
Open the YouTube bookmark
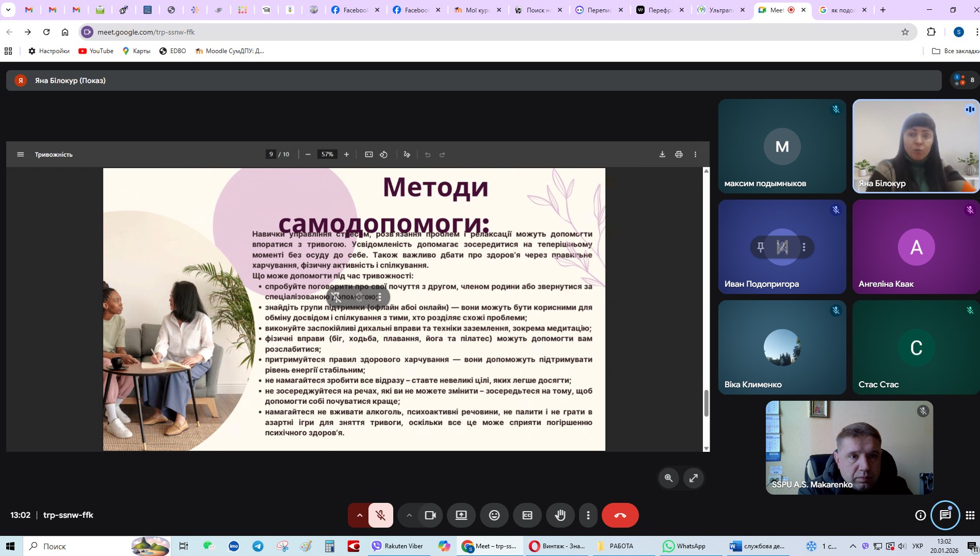pyautogui.click(x=96, y=51)
